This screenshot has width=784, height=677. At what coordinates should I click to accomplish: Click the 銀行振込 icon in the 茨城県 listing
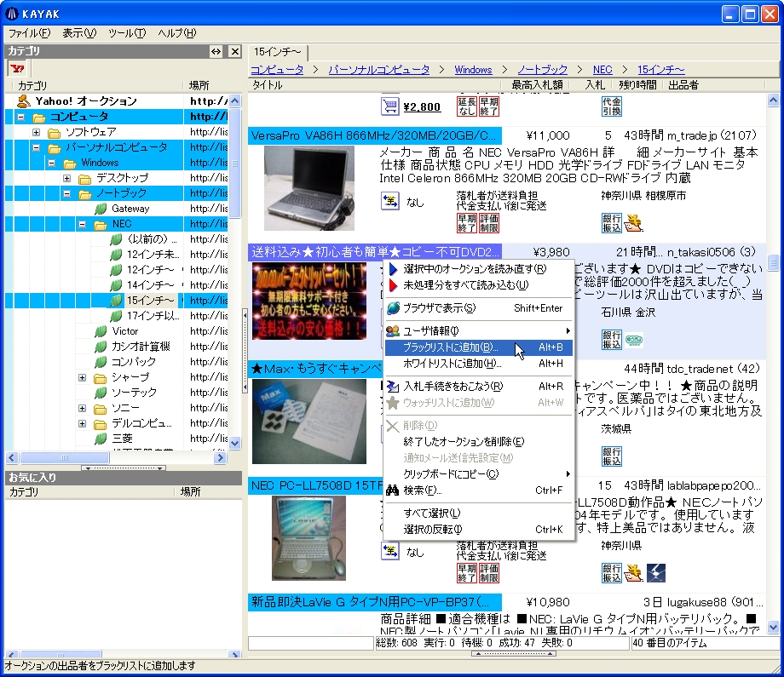(612, 456)
